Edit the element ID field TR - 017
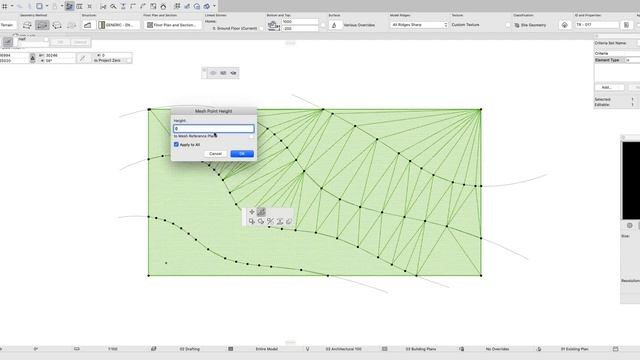The height and width of the screenshot is (360, 640). [597, 25]
